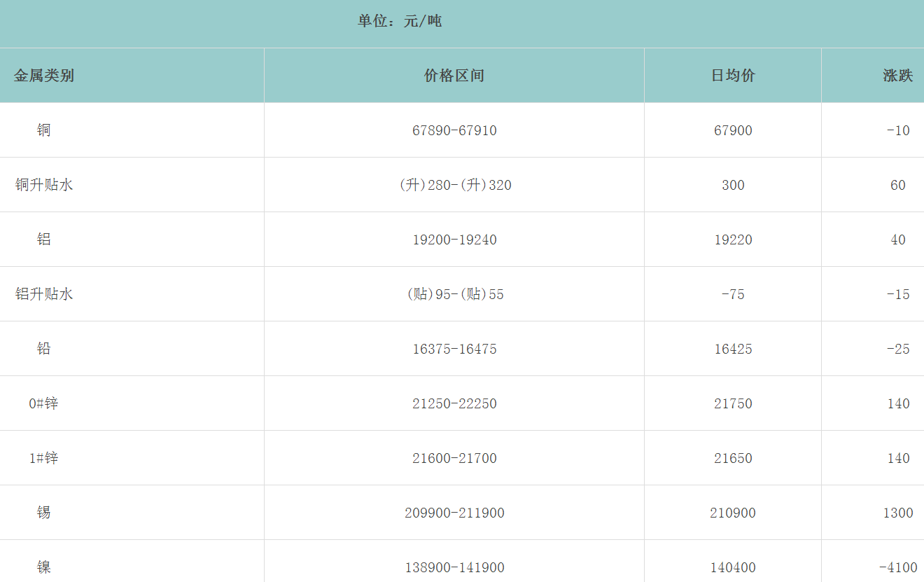This screenshot has width=924, height=582.
Task: Select the 锡 row label
Action: [44, 513]
